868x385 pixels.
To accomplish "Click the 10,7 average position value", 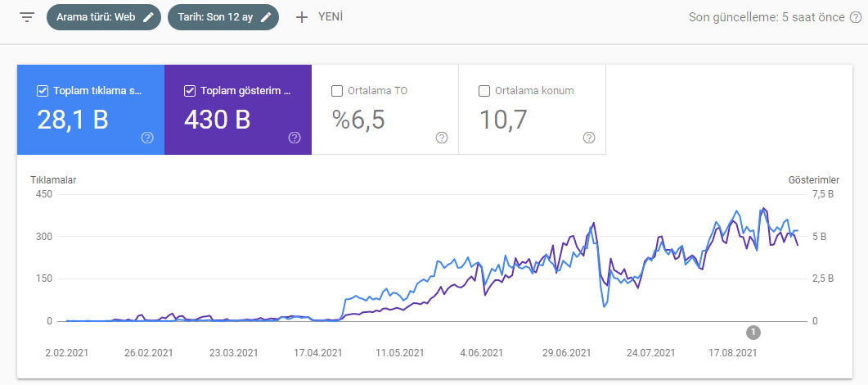I will 502,120.
